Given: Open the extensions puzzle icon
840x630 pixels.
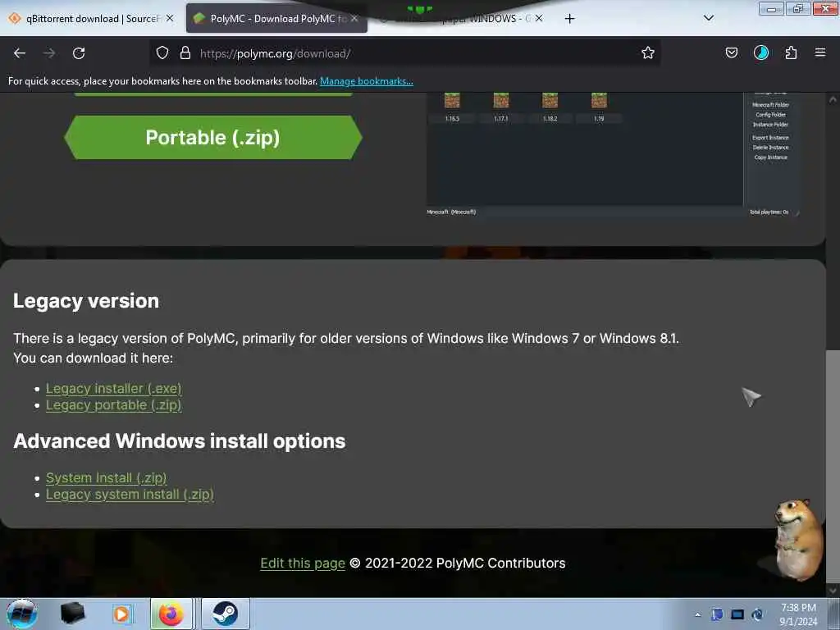Looking at the screenshot, I should coord(791,53).
